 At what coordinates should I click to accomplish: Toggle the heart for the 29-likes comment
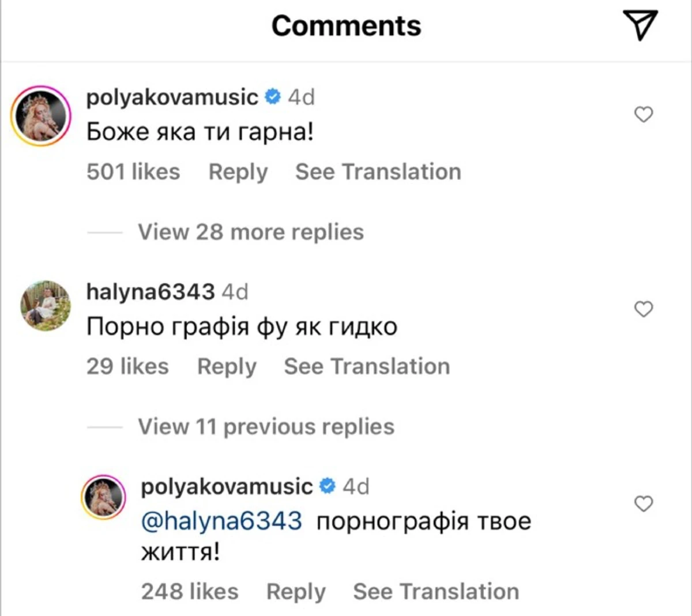(x=643, y=309)
